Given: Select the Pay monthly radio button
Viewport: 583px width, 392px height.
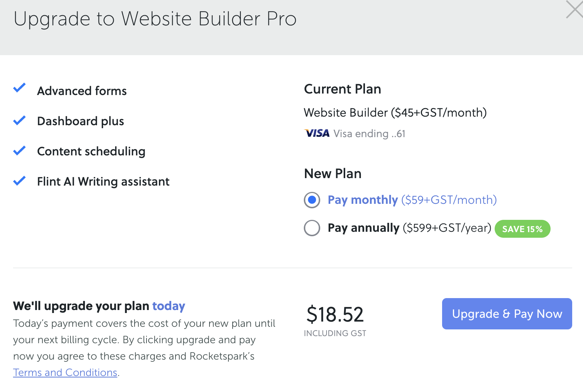Looking at the screenshot, I should pyautogui.click(x=312, y=200).
